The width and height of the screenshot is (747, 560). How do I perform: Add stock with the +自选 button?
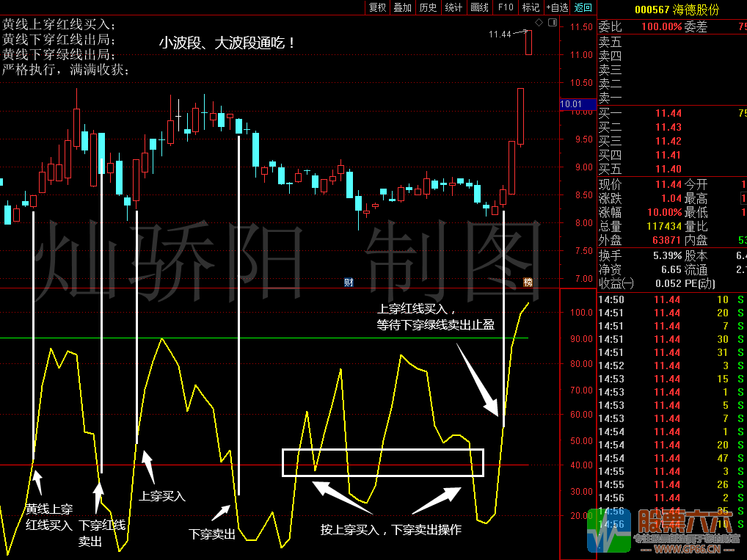[x=557, y=7]
